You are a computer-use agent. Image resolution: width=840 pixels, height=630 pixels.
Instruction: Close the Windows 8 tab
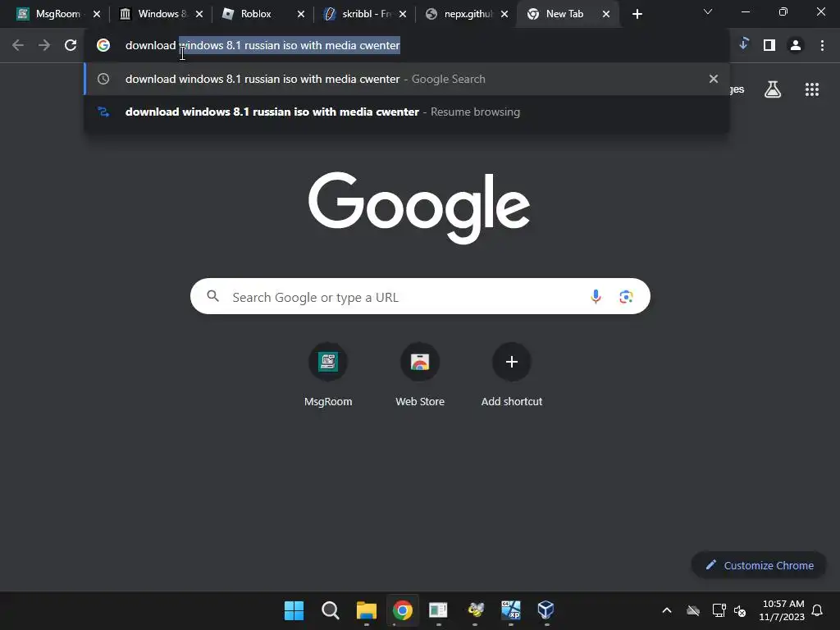199,14
